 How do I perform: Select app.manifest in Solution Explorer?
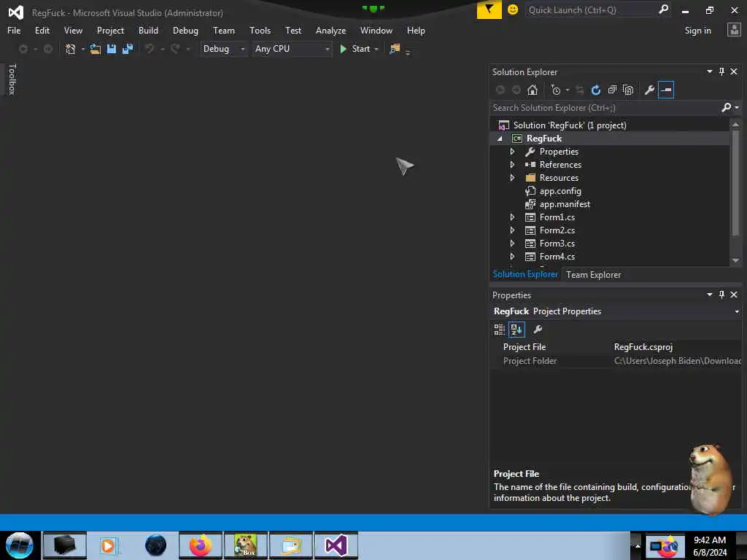(565, 204)
